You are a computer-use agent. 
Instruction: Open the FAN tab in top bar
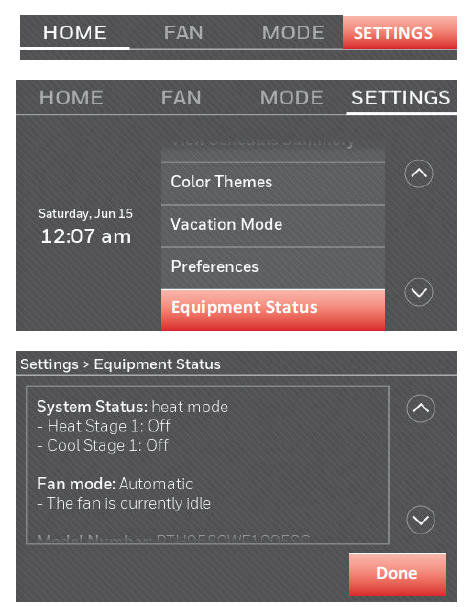[183, 33]
